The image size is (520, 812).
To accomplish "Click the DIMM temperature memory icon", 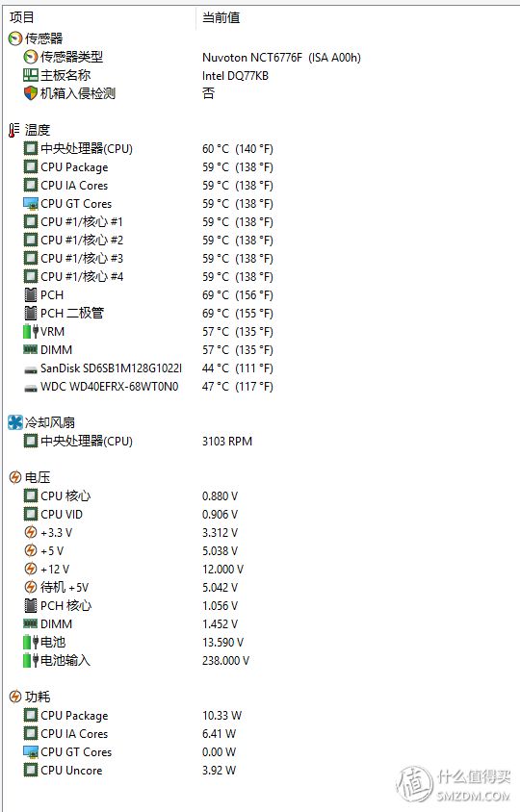I will click(x=31, y=349).
